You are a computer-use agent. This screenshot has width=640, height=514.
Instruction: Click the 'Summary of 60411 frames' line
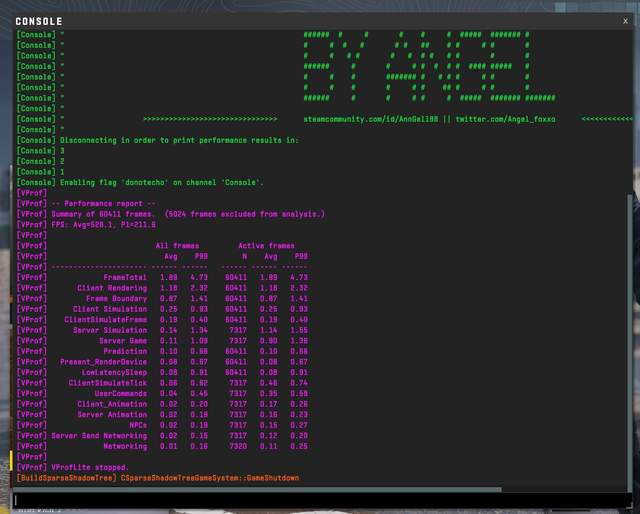click(x=170, y=214)
